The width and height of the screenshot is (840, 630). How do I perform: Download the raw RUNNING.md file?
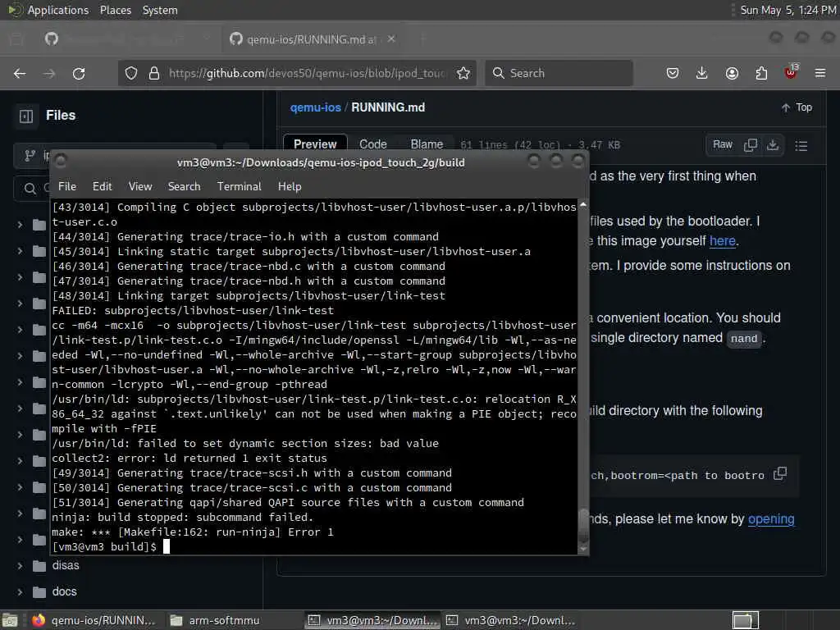coord(773,145)
